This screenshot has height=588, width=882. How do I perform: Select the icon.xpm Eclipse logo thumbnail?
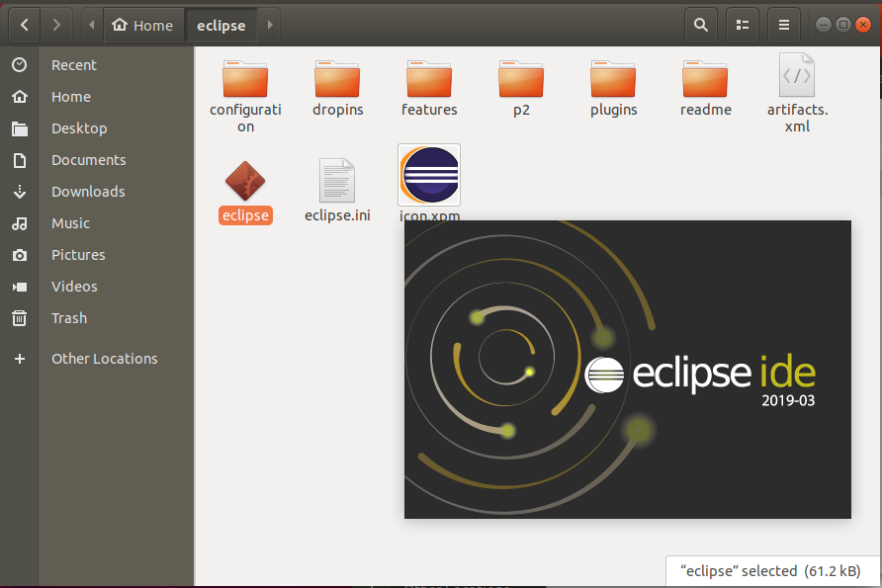[429, 175]
